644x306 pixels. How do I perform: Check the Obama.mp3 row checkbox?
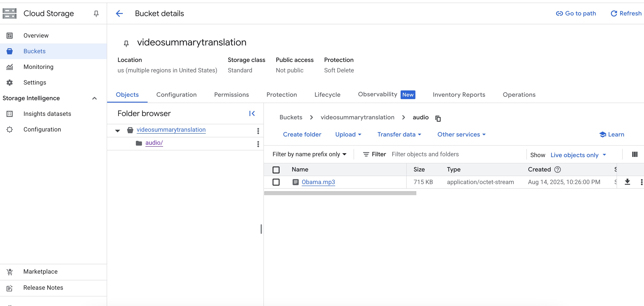[276, 182]
